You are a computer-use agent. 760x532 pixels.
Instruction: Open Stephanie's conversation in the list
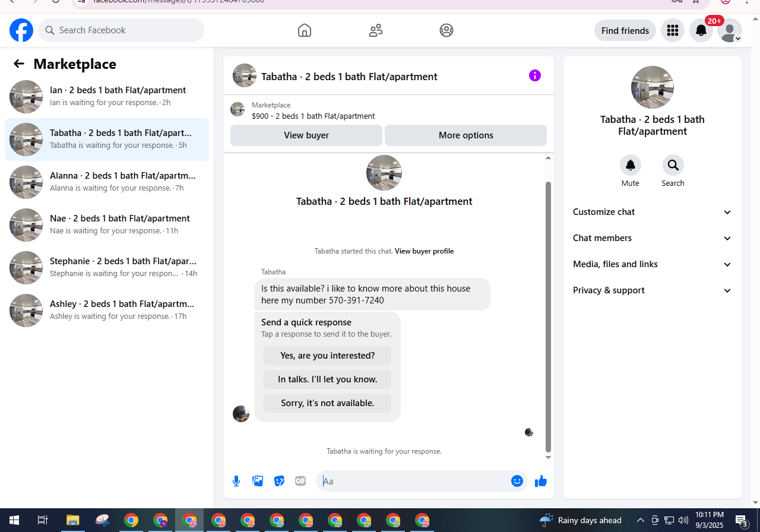(107, 268)
